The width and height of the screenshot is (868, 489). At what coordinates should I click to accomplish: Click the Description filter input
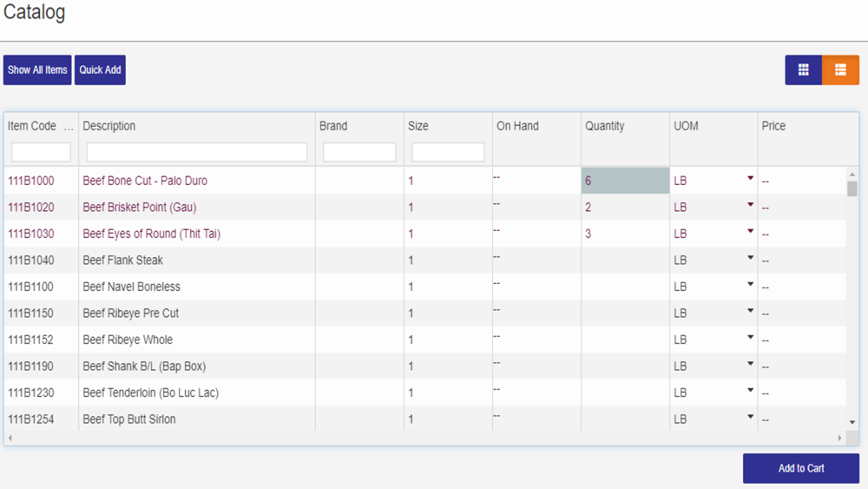coord(197,152)
